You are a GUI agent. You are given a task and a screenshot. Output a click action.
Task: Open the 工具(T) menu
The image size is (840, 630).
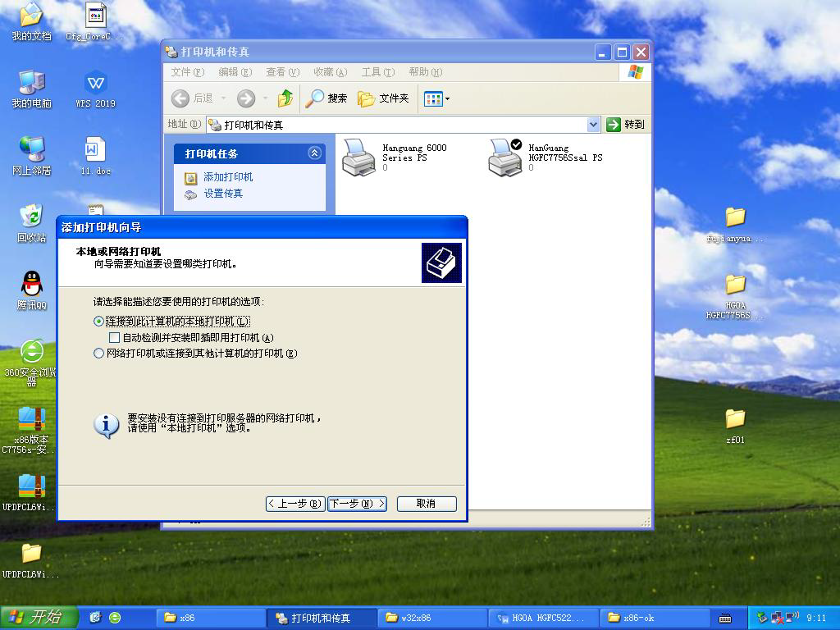click(x=377, y=72)
